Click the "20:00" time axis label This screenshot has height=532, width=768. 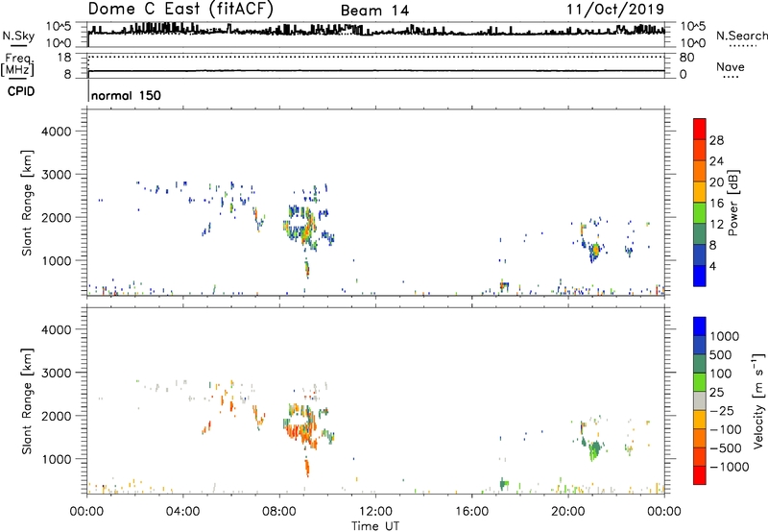tap(568, 512)
